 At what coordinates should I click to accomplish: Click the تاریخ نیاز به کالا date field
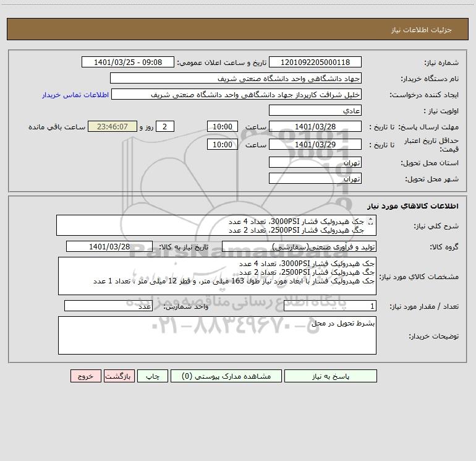[109, 246]
